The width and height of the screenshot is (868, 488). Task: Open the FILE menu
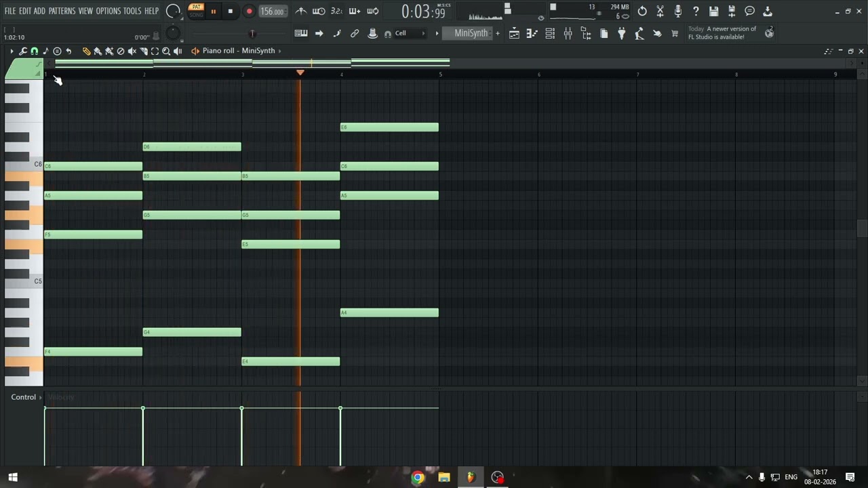click(x=9, y=11)
